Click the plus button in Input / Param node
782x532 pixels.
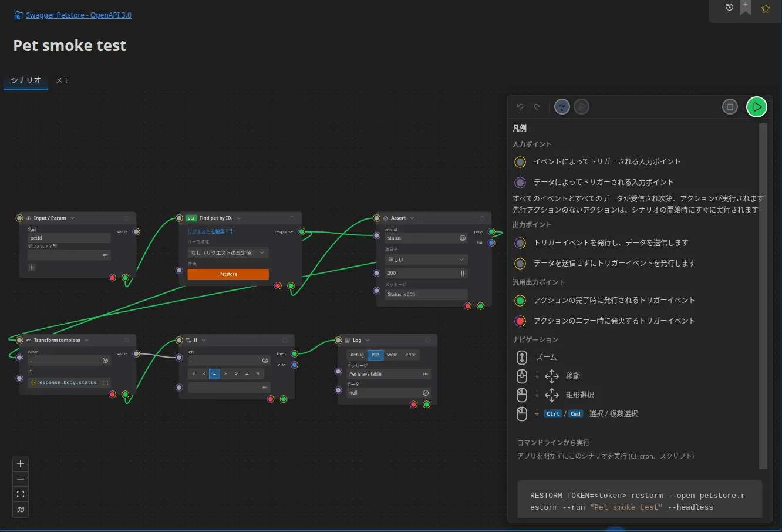(x=32, y=268)
